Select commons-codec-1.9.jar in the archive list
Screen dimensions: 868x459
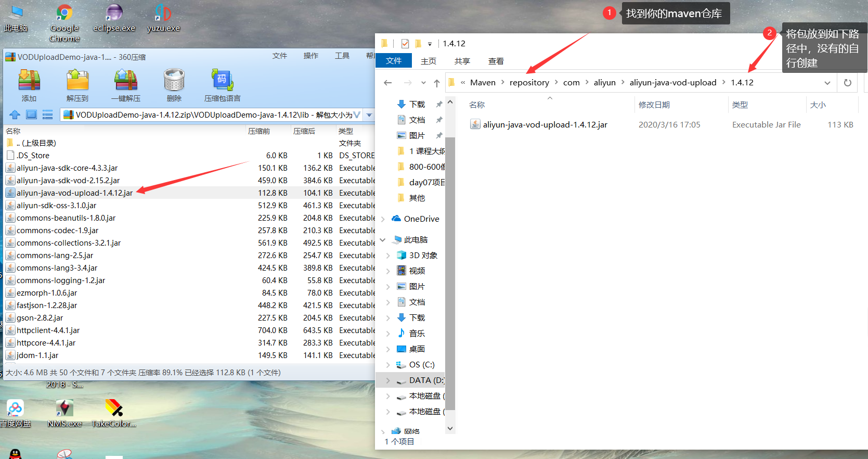point(189,230)
